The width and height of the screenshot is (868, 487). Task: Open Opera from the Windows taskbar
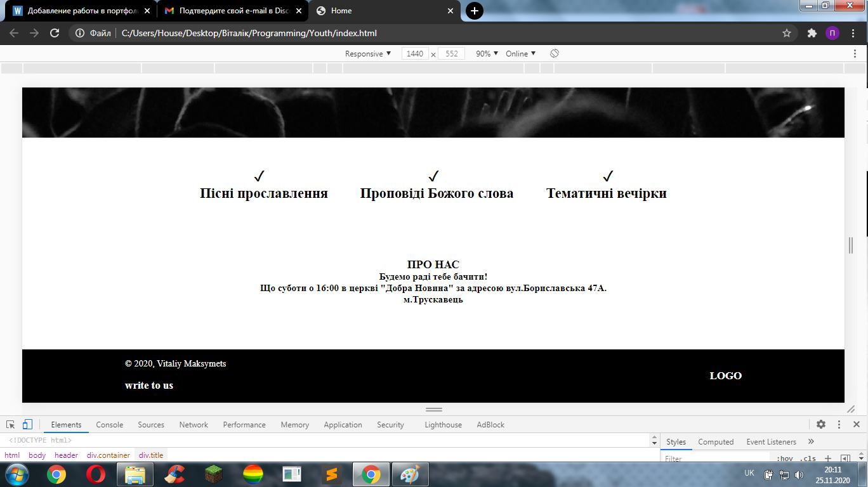(x=96, y=474)
